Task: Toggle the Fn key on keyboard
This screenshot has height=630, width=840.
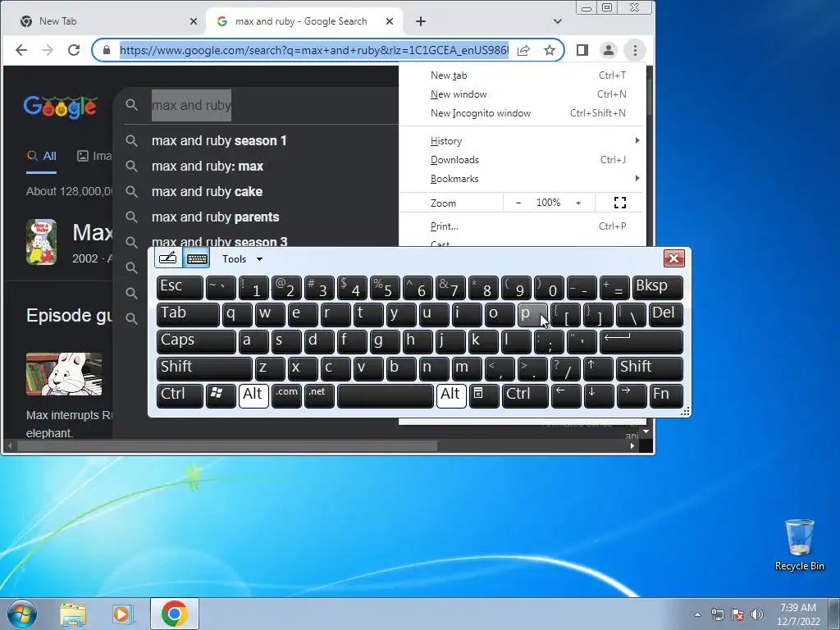Action: point(666,395)
